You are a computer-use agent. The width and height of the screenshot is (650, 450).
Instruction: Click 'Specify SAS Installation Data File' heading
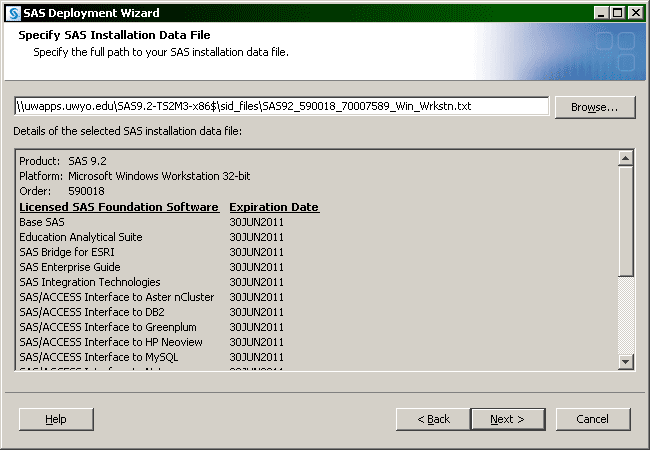tap(114, 35)
